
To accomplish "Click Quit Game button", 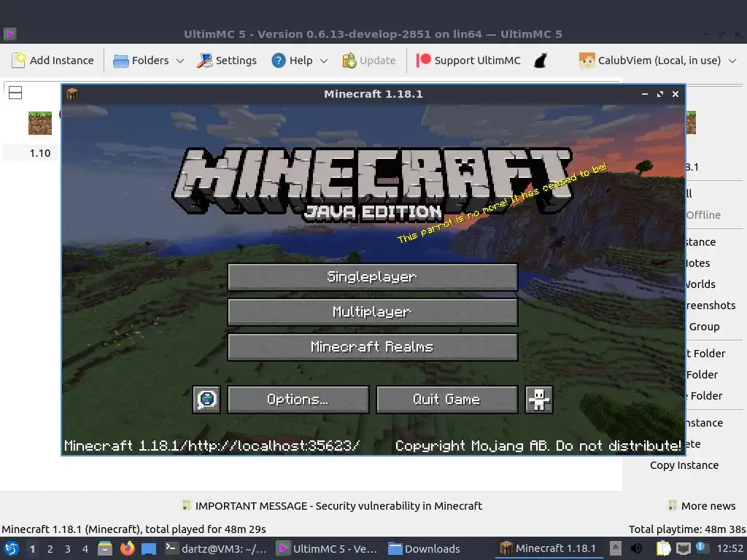I will (x=447, y=399).
